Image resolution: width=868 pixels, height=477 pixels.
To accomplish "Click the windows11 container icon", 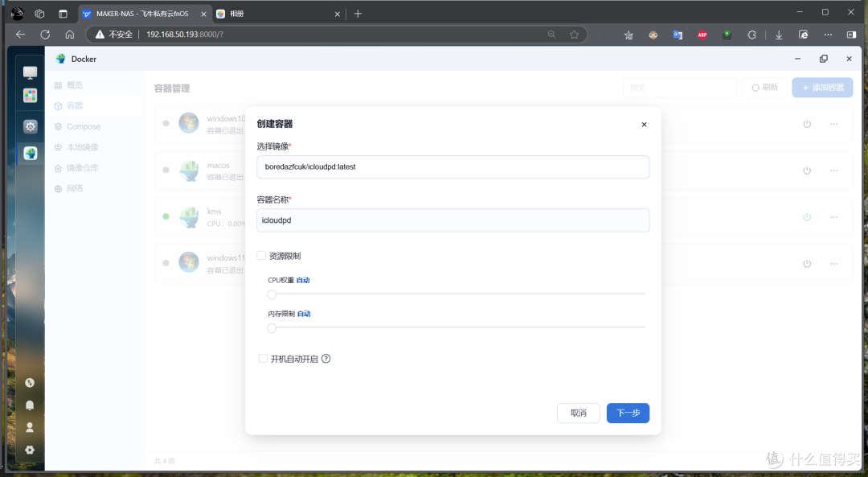I will (189, 262).
